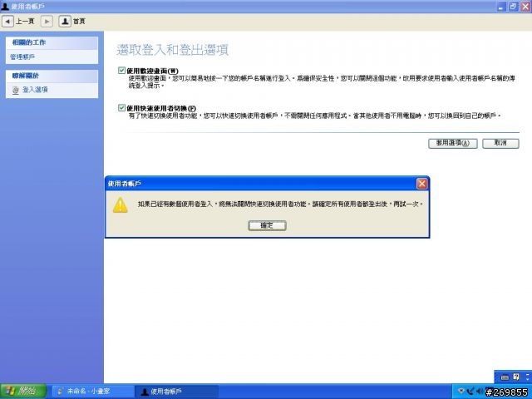Click the volume speaker tray icon
Viewport: 532px width, 399px height.
click(479, 392)
